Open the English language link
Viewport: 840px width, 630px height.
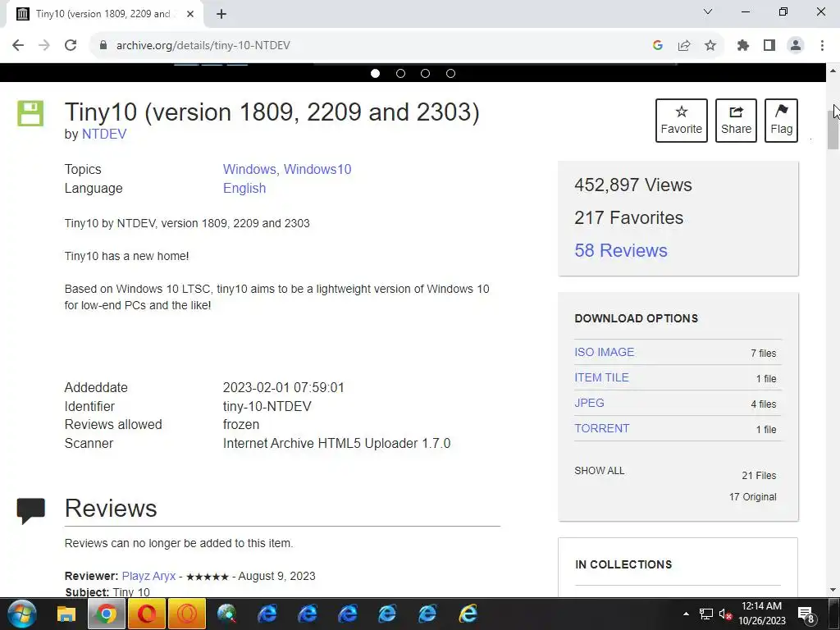(244, 188)
